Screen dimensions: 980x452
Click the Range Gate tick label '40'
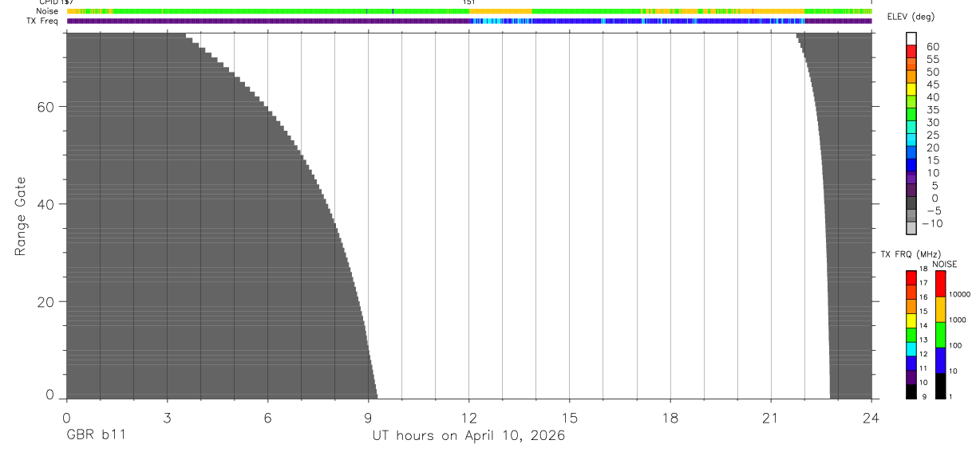coord(46,204)
